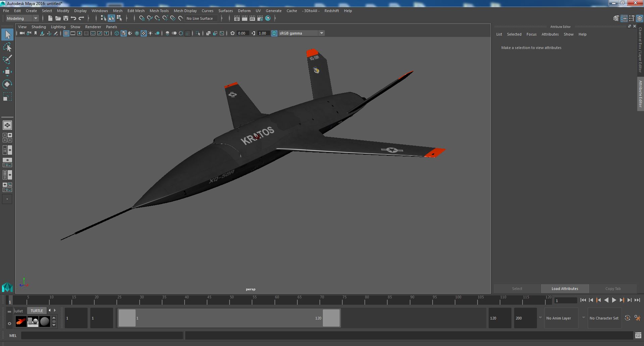Open the Script Editor icon at bottom right

click(638, 335)
